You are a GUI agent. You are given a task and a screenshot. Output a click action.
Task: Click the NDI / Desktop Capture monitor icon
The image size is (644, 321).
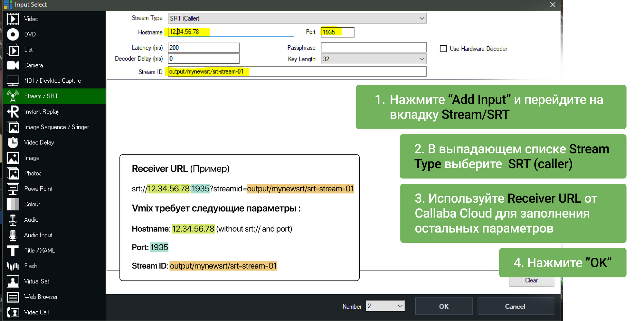point(13,81)
